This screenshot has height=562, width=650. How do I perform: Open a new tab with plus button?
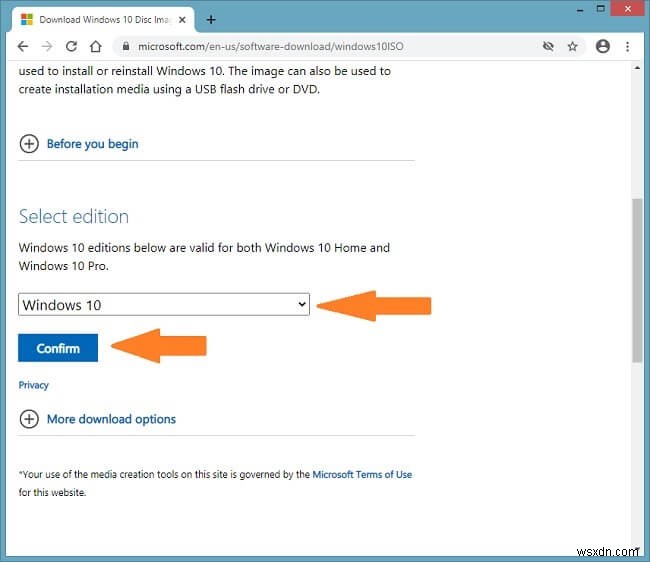point(211,19)
